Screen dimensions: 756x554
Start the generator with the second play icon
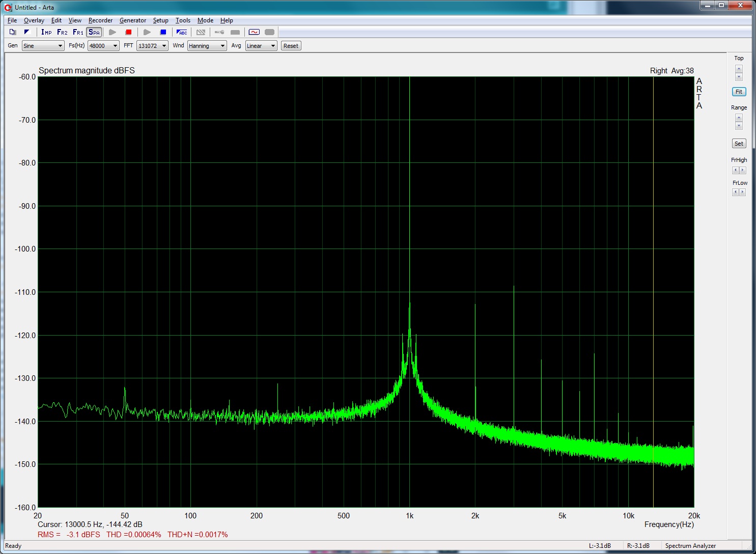(147, 32)
